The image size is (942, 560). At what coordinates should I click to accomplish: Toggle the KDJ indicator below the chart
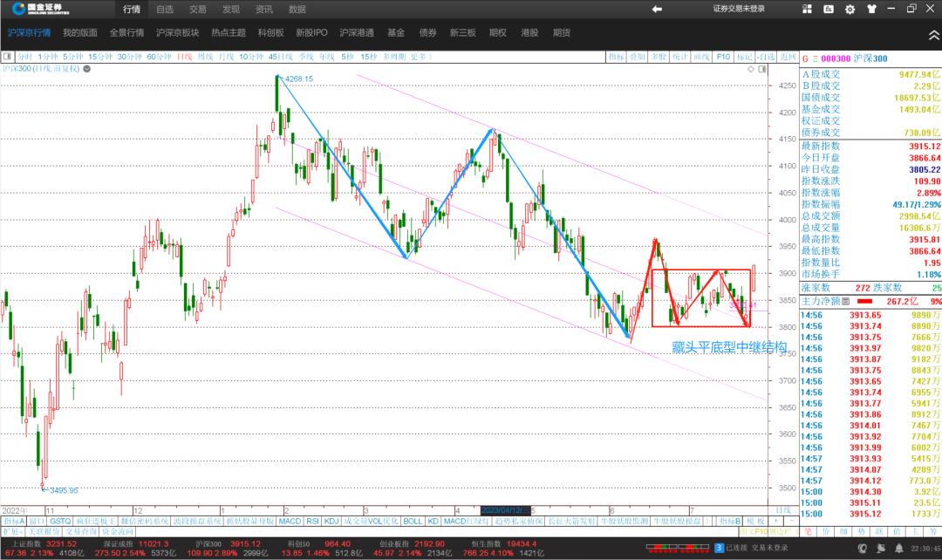[331, 521]
